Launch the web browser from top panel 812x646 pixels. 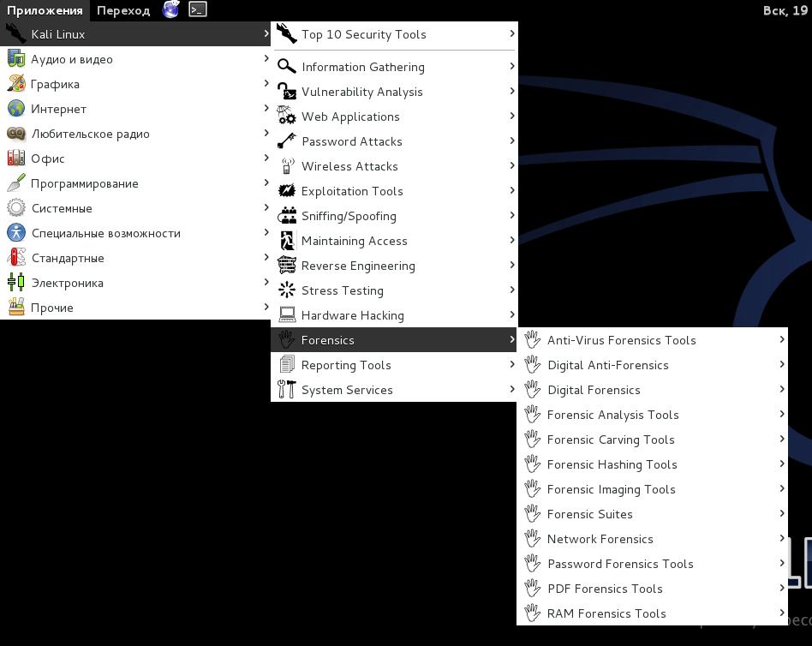pos(171,9)
